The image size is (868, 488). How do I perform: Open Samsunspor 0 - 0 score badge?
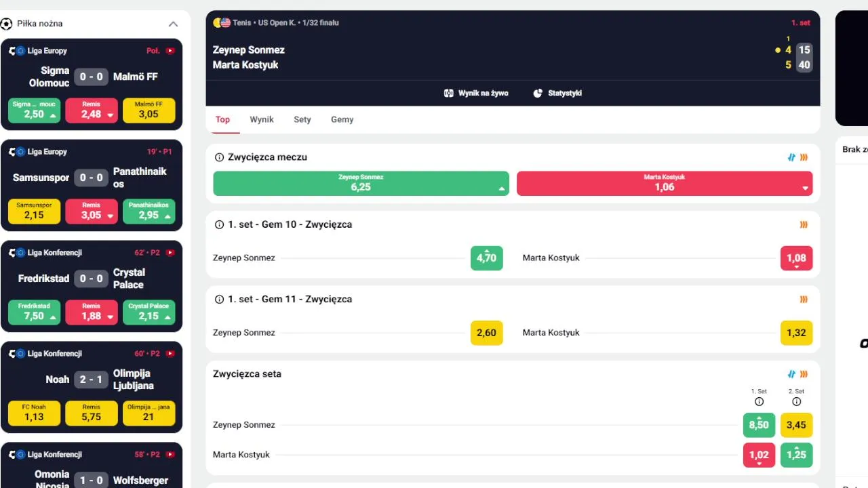[x=92, y=178]
